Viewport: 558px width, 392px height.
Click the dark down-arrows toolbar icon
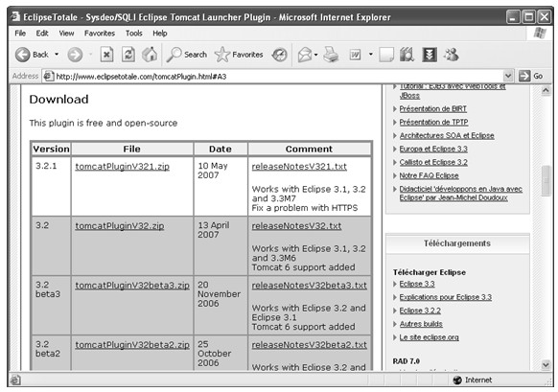[x=430, y=55]
